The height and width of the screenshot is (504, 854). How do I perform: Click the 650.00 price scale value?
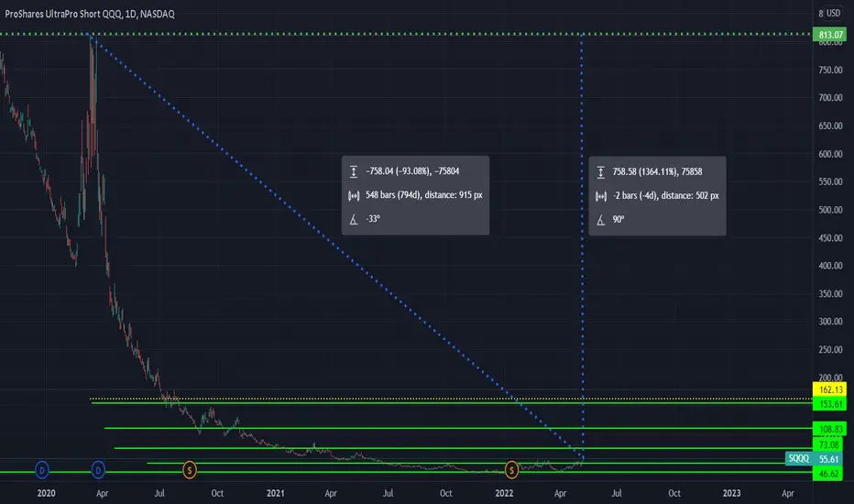click(x=830, y=126)
